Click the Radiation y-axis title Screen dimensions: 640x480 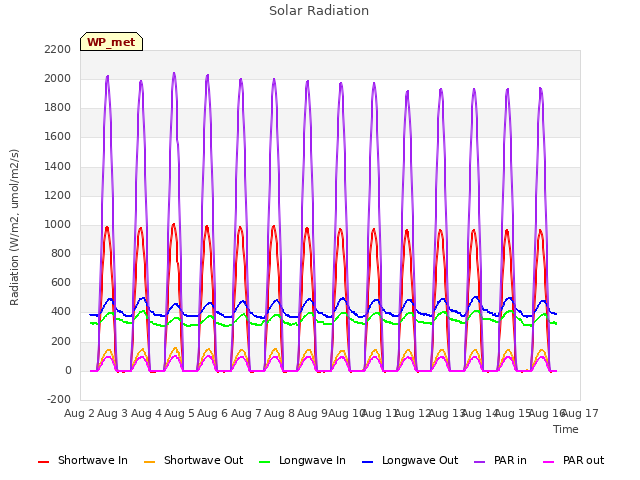14,227
